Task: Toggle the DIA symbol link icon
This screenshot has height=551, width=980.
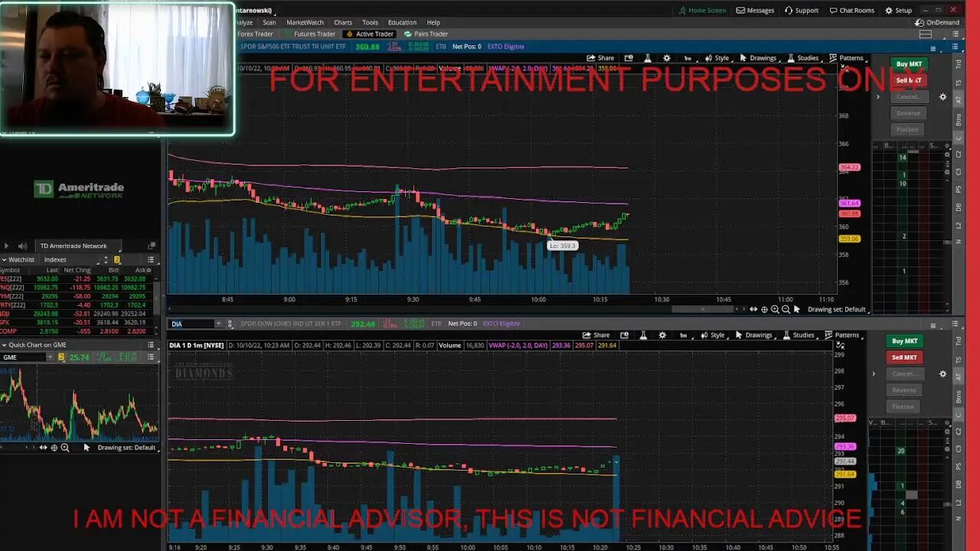Action: (230, 324)
